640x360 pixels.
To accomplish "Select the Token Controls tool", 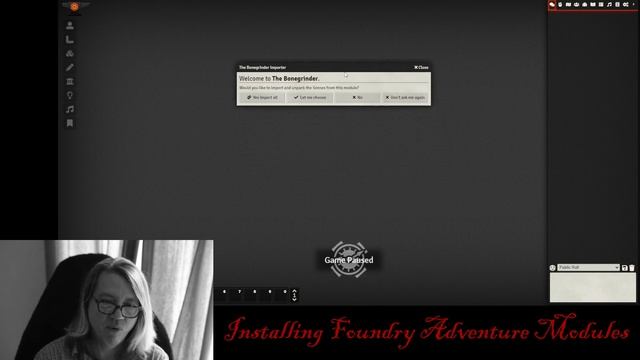I will tap(70, 26).
